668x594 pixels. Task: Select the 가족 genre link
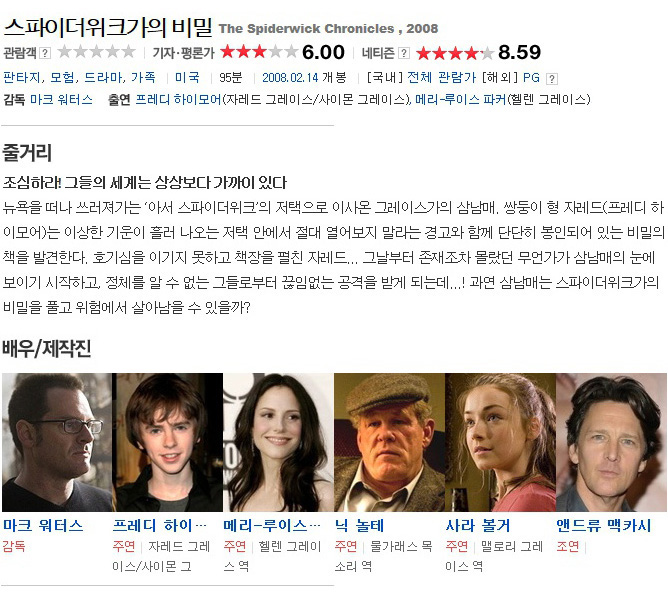click(143, 78)
